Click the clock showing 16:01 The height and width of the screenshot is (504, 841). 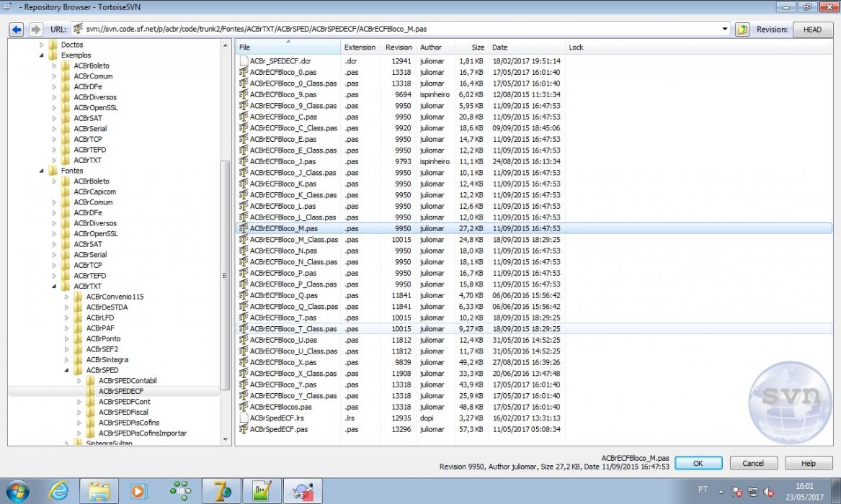(804, 486)
